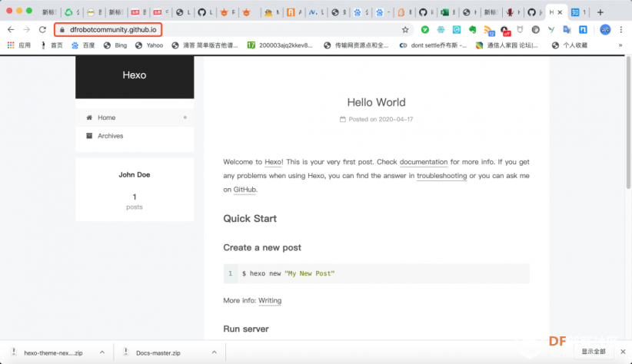Open a new tab with the plus button

pyautogui.click(x=600, y=12)
